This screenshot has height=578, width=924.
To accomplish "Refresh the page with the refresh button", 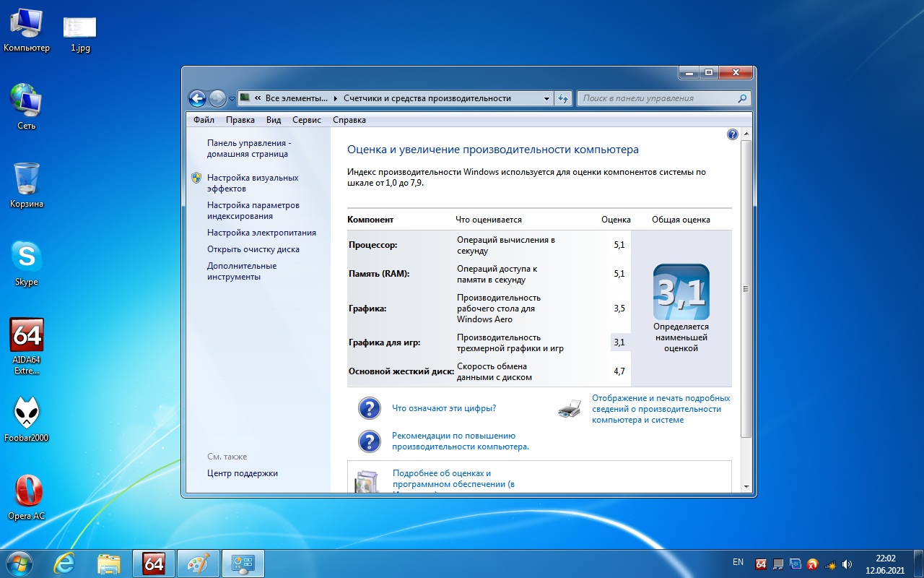I will tap(563, 98).
